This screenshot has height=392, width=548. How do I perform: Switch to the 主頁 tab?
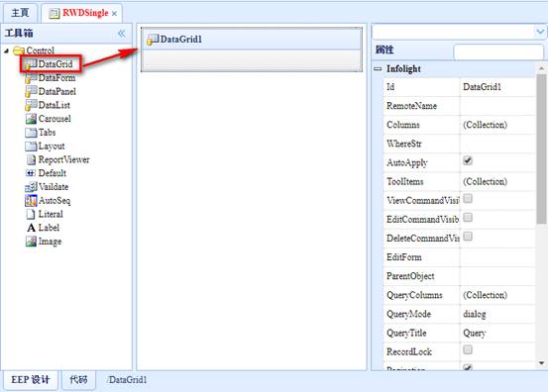coord(20,13)
